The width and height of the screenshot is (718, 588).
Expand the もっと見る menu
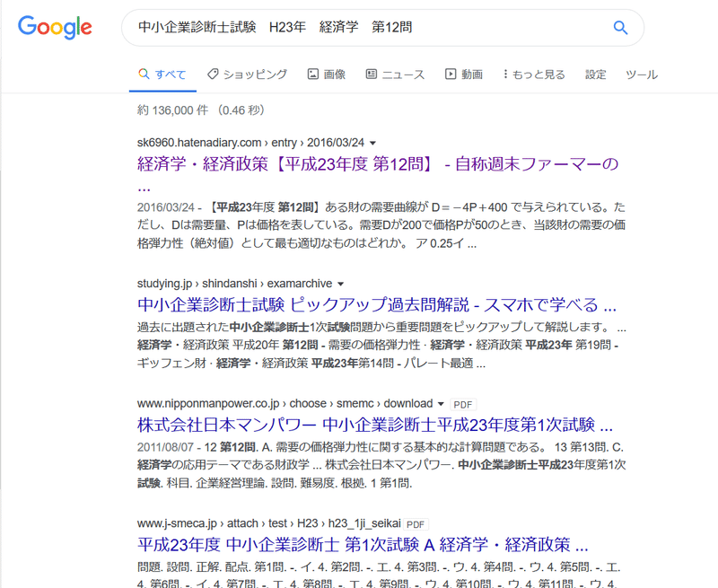point(534,75)
